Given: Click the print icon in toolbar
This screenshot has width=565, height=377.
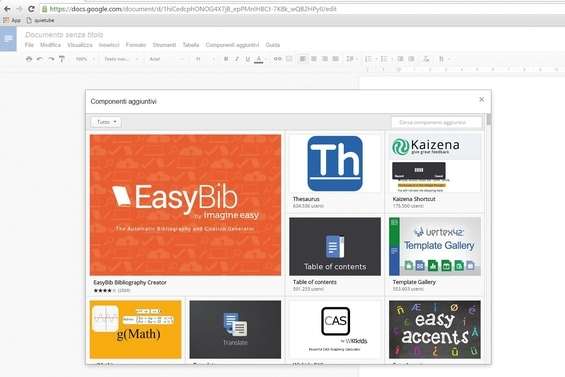Looking at the screenshot, I should pyautogui.click(x=29, y=59).
